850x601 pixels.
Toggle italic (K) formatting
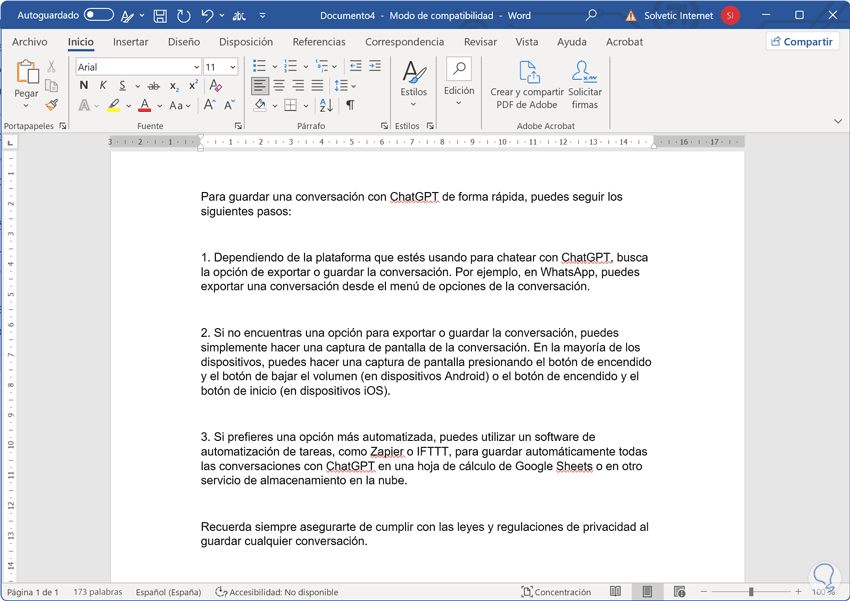102,86
